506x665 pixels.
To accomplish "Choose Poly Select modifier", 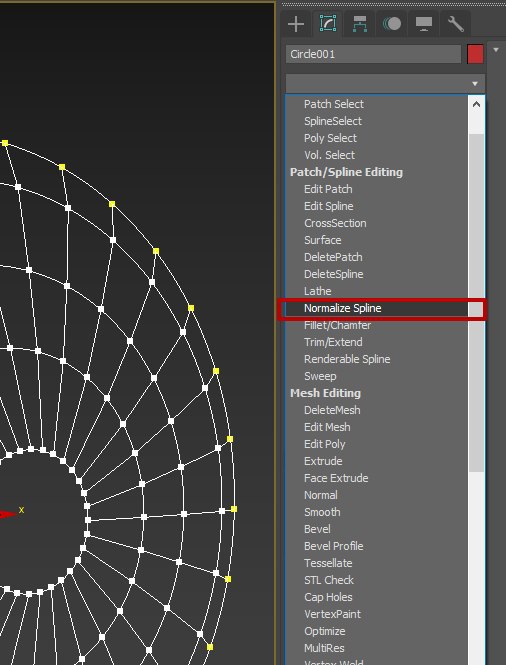I will coord(330,138).
